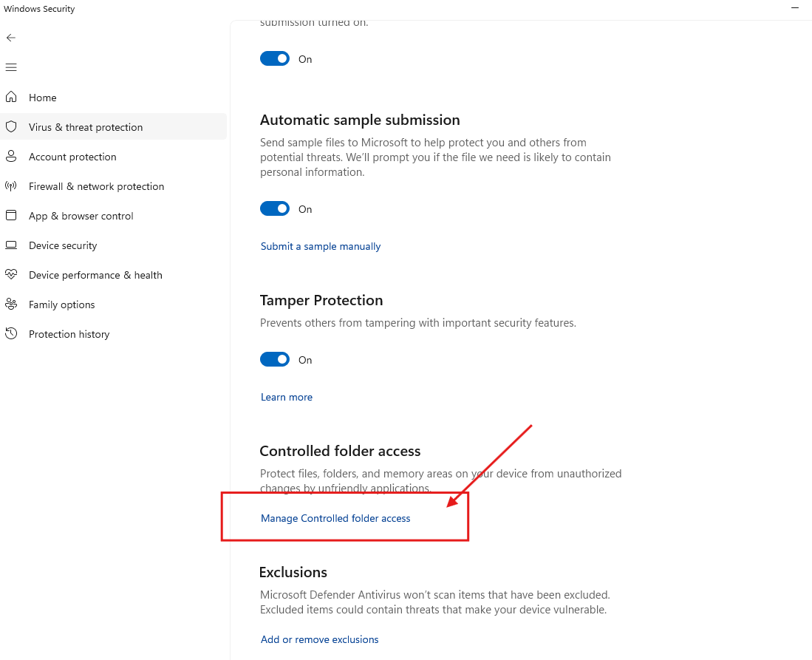
Task: Disable the Tamper Protection toggle
Action: (x=275, y=360)
